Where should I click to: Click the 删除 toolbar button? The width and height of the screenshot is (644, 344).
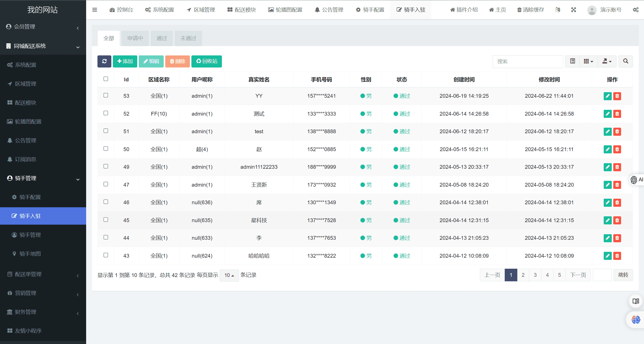178,61
